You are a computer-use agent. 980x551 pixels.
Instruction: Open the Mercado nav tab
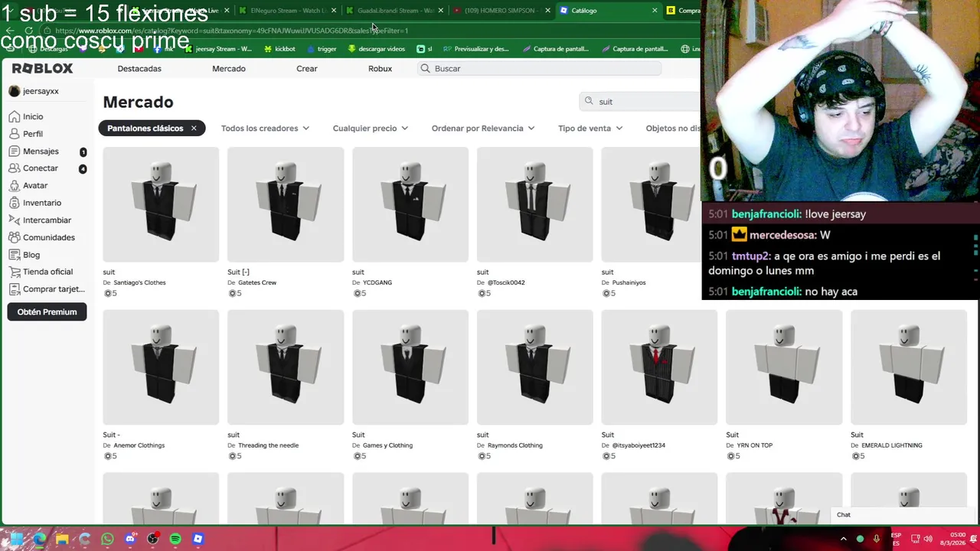(229, 68)
